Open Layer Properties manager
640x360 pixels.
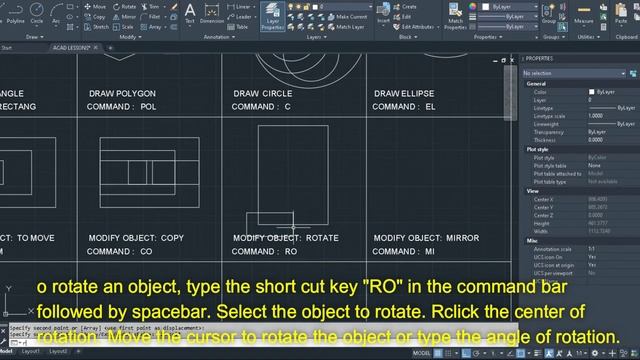[x=273, y=16]
